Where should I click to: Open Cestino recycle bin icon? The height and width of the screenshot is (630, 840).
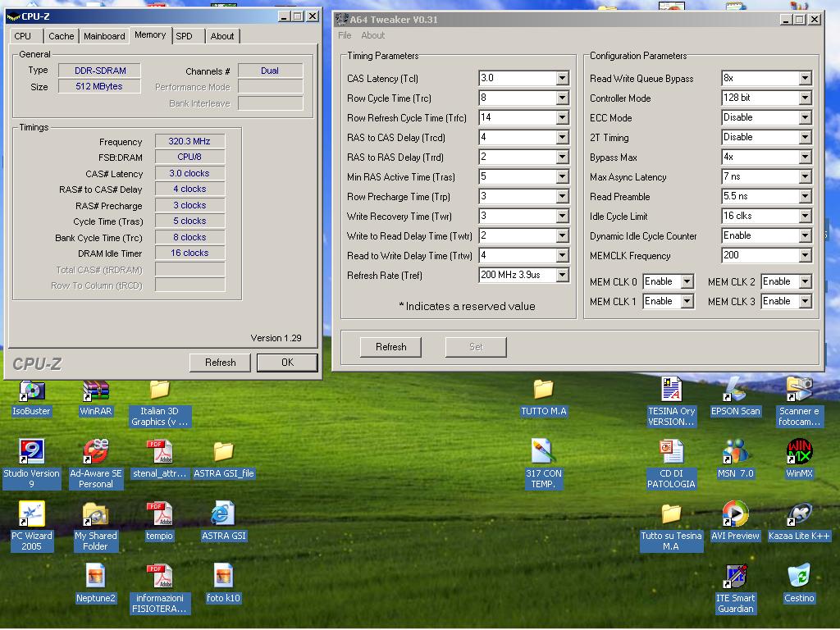799,583
